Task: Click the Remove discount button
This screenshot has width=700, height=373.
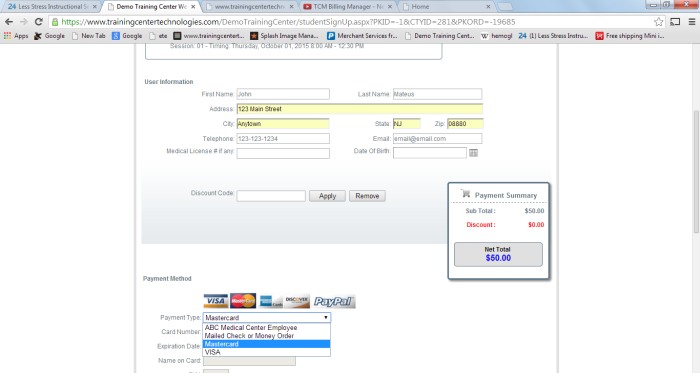Action: click(x=367, y=196)
